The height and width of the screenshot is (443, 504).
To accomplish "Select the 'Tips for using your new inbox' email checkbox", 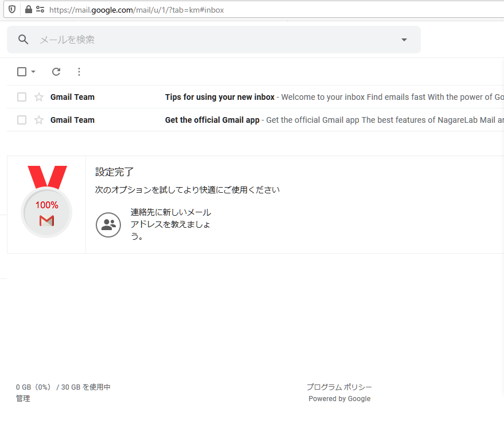I will pos(22,97).
